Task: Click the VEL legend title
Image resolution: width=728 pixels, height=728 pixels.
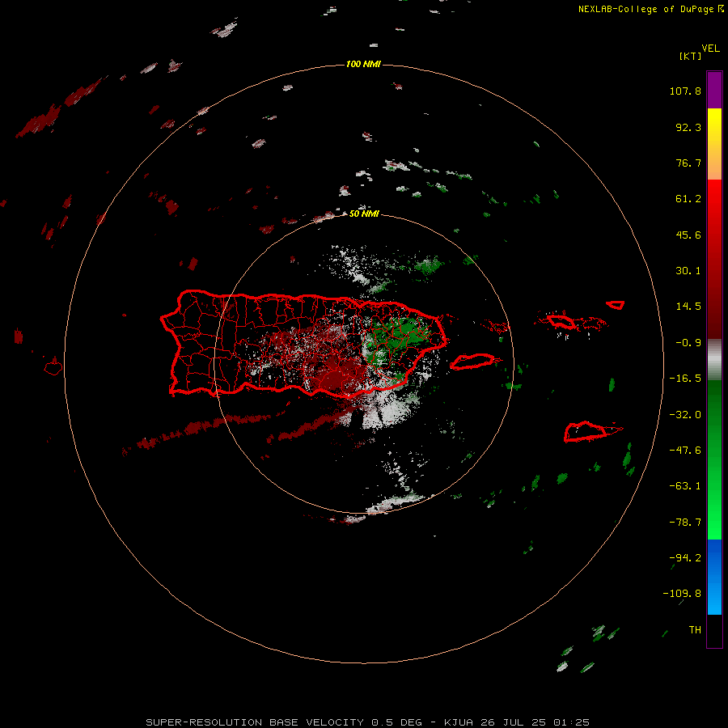Action: coord(710,49)
